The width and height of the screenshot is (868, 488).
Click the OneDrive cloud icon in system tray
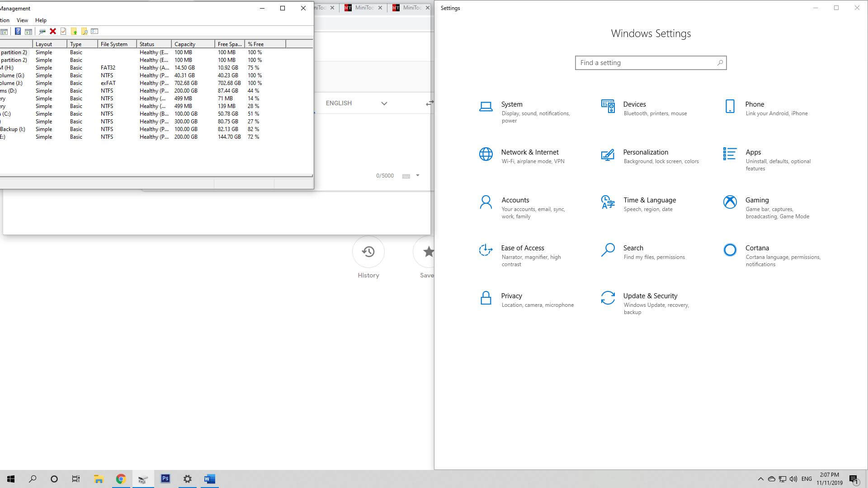click(772, 479)
